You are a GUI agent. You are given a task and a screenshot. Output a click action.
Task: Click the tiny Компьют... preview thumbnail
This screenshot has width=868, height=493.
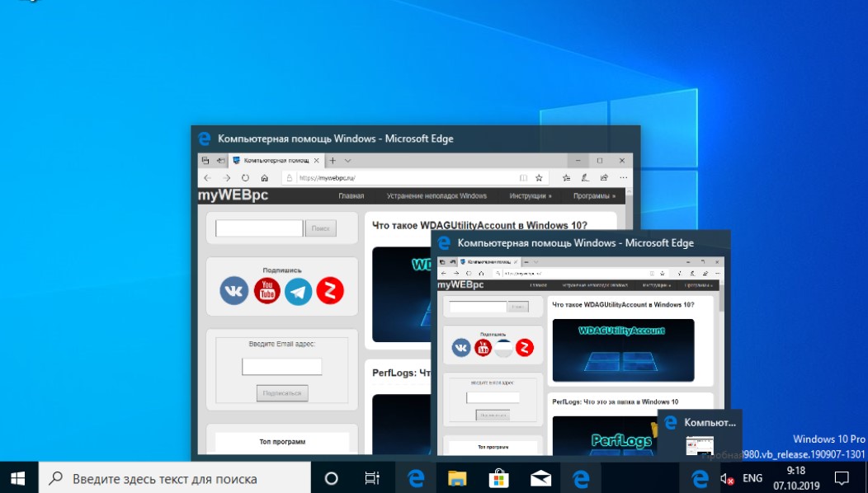coord(700,445)
